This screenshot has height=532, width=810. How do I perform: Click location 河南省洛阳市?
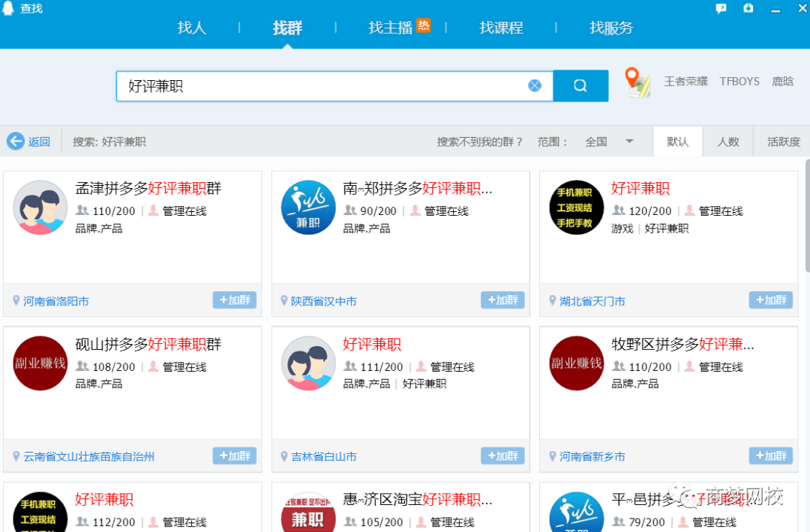click(x=55, y=301)
